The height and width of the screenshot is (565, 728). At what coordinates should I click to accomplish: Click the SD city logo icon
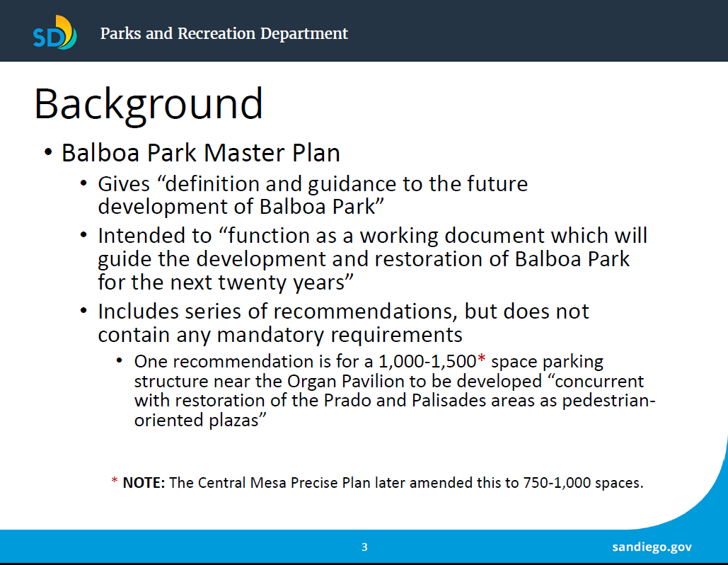click(x=54, y=33)
